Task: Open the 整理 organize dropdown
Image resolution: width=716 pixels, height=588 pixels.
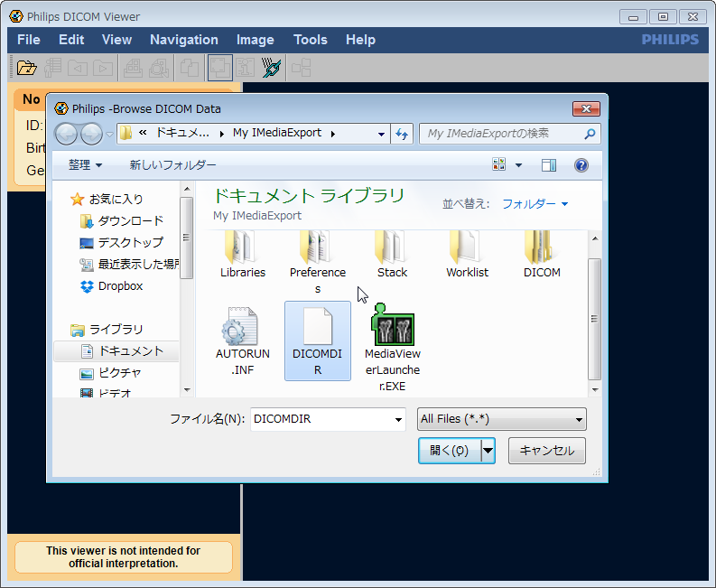Action: click(x=86, y=165)
